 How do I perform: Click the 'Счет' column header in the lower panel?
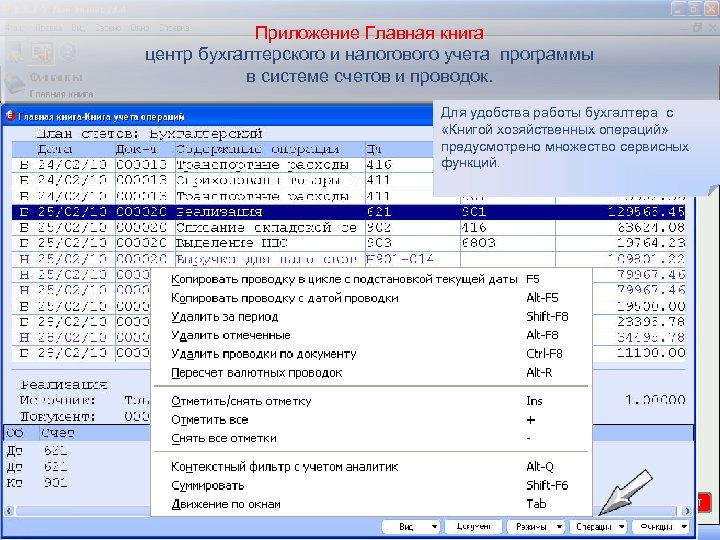tap(57, 433)
